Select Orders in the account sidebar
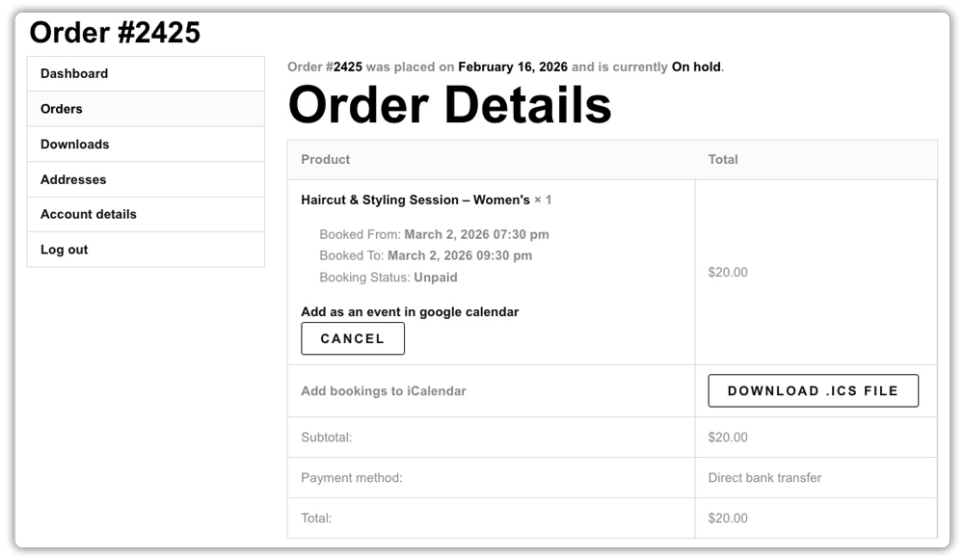The height and width of the screenshot is (560, 964). (61, 108)
